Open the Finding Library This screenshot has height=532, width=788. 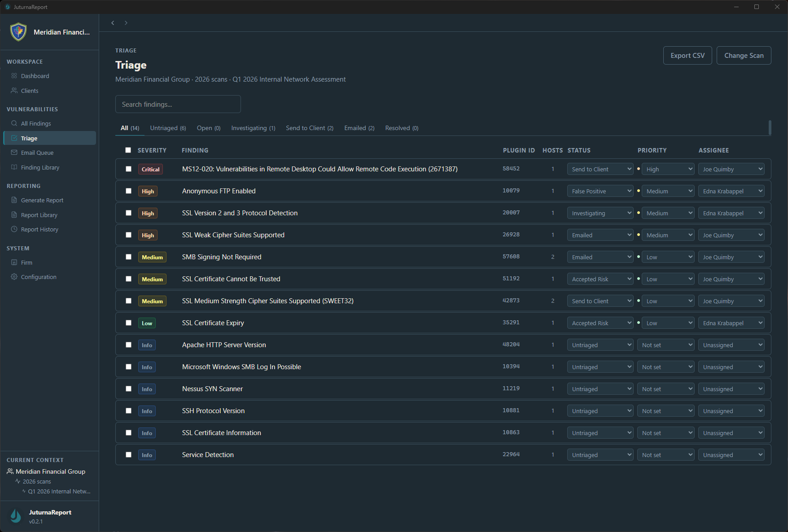[x=39, y=167]
